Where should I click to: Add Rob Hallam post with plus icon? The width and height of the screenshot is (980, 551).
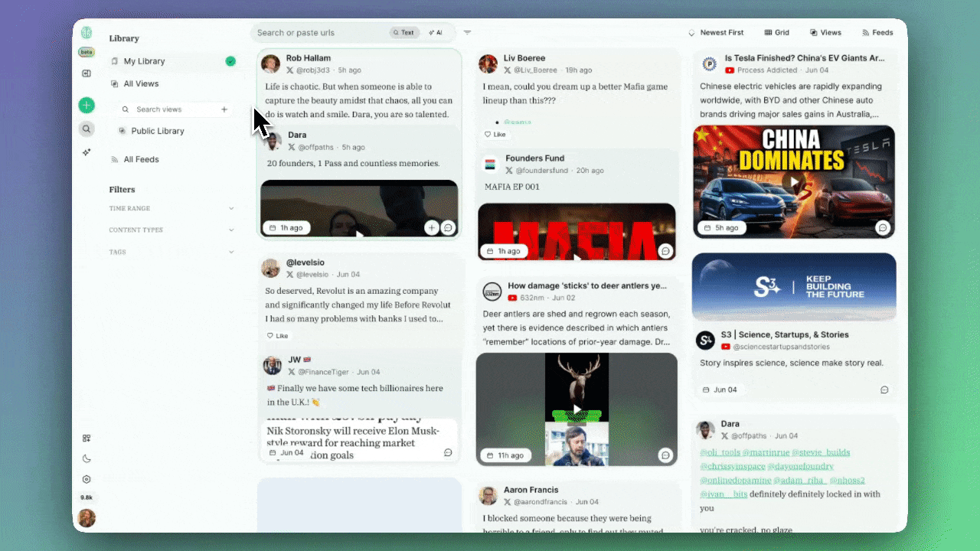432,227
